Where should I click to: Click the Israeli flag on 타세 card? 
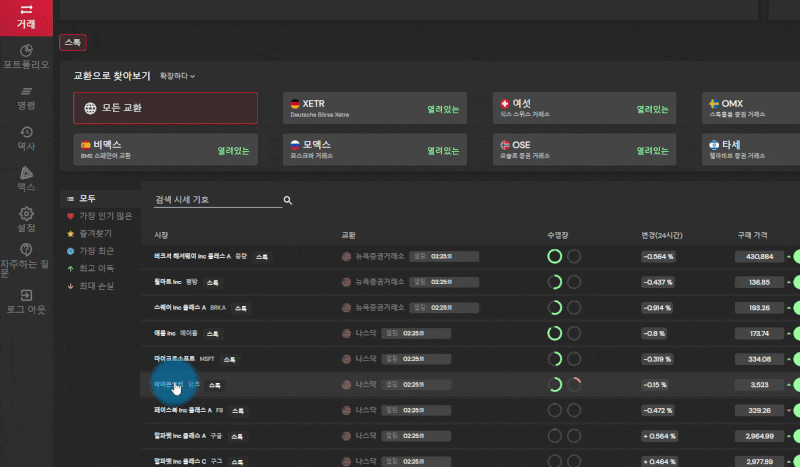[x=714, y=145]
